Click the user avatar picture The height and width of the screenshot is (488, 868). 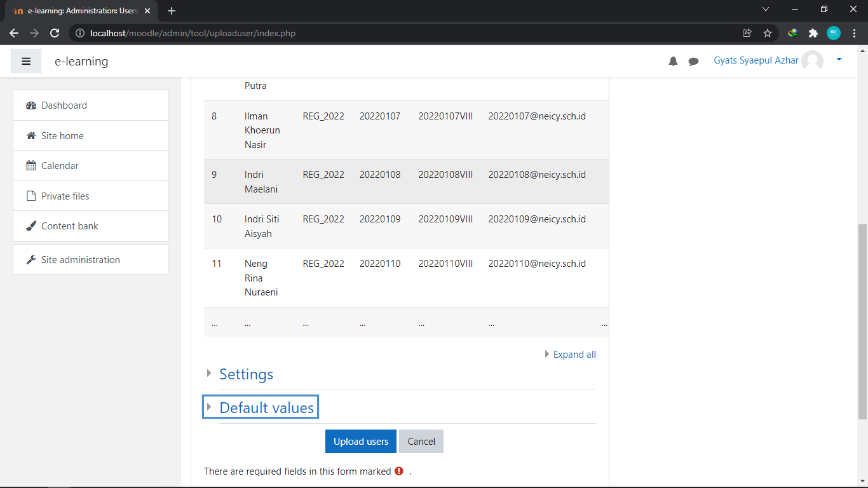(x=812, y=61)
